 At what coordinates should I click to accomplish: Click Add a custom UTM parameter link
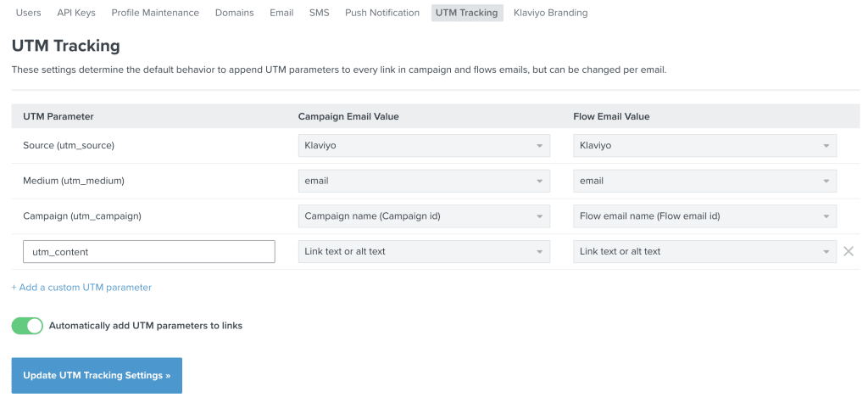pyautogui.click(x=81, y=288)
